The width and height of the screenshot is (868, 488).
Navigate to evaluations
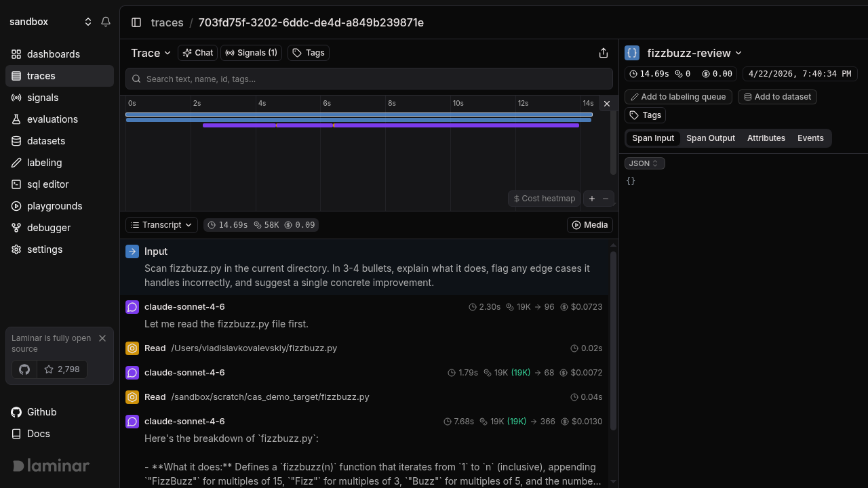pos(60,119)
